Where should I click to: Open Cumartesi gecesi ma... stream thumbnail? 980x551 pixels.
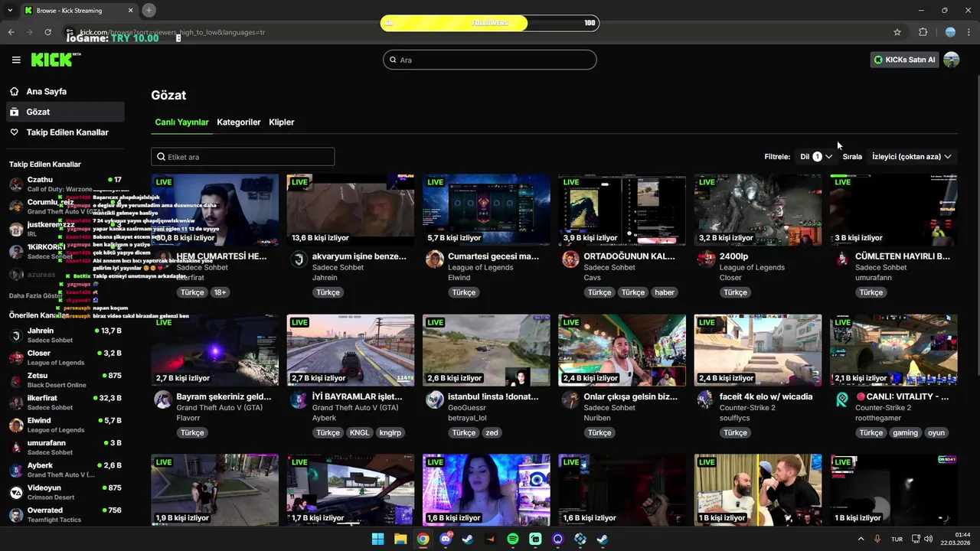[x=486, y=210]
